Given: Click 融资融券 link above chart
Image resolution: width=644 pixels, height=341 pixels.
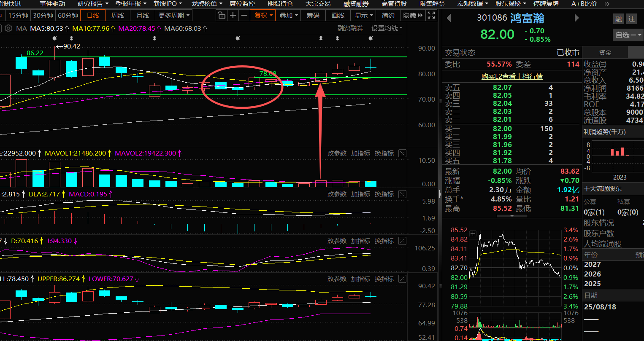Looking at the screenshot, I should click(350, 28).
